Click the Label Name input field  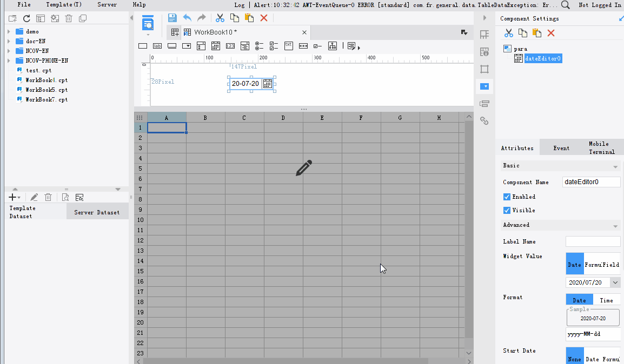(593, 241)
